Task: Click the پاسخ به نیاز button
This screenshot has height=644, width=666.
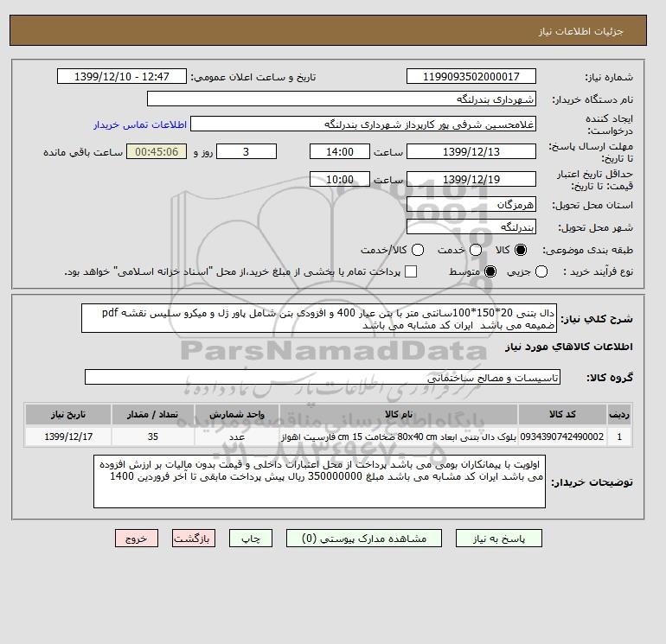Action: [x=499, y=539]
